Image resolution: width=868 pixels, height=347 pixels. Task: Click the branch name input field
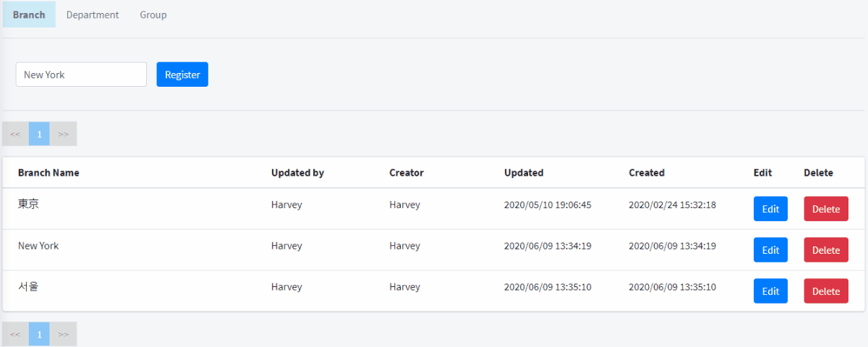coord(81,74)
